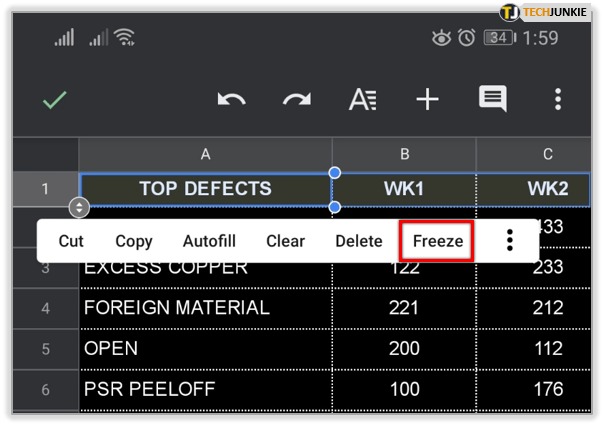This screenshot has height=426, width=604.
Task: Choose Delete in the context menu
Action: pos(359,241)
